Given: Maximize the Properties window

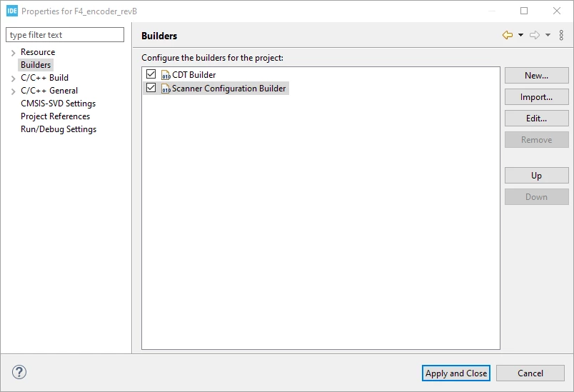Looking at the screenshot, I should 524,11.
